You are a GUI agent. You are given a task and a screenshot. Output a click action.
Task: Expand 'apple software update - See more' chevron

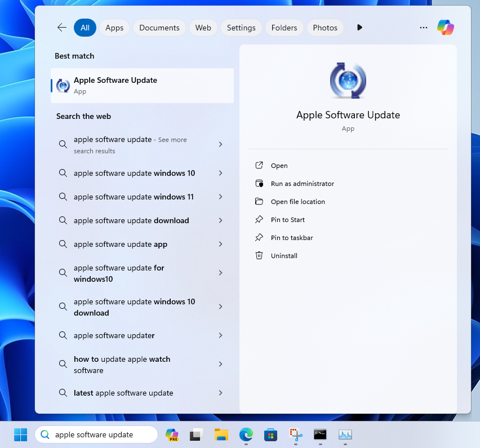[220, 144]
